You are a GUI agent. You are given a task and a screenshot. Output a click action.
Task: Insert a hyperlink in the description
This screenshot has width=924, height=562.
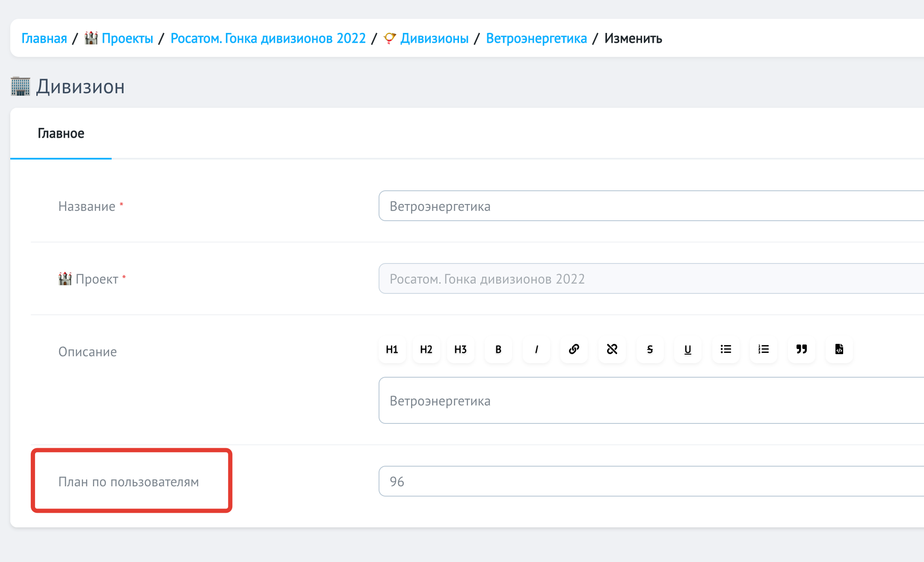574,349
